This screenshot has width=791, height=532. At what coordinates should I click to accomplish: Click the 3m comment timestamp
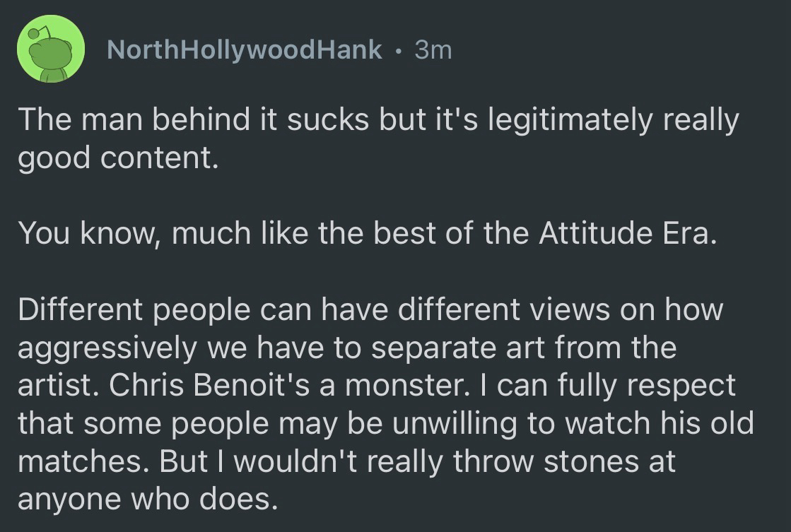point(433,49)
